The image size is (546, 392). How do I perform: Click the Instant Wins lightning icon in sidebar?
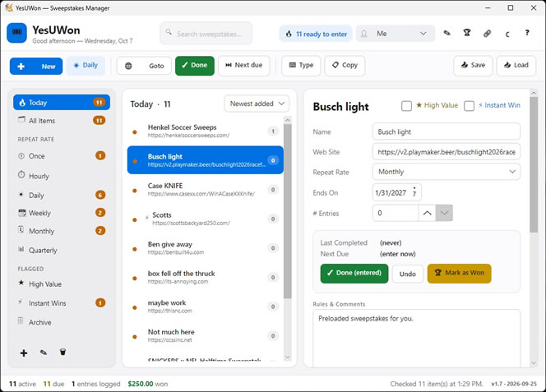point(21,302)
